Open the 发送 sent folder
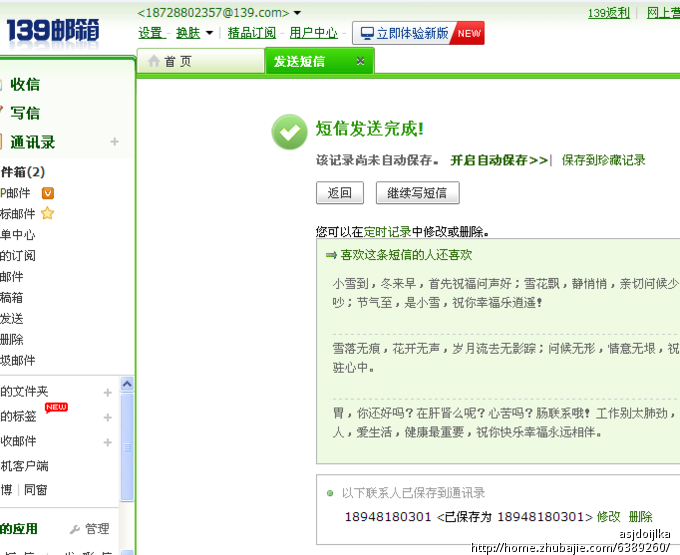680x555 pixels. pos(12,319)
